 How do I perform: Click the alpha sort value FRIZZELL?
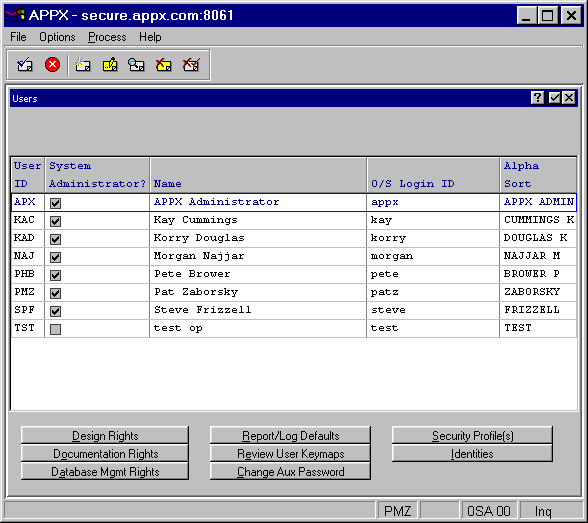click(x=532, y=310)
